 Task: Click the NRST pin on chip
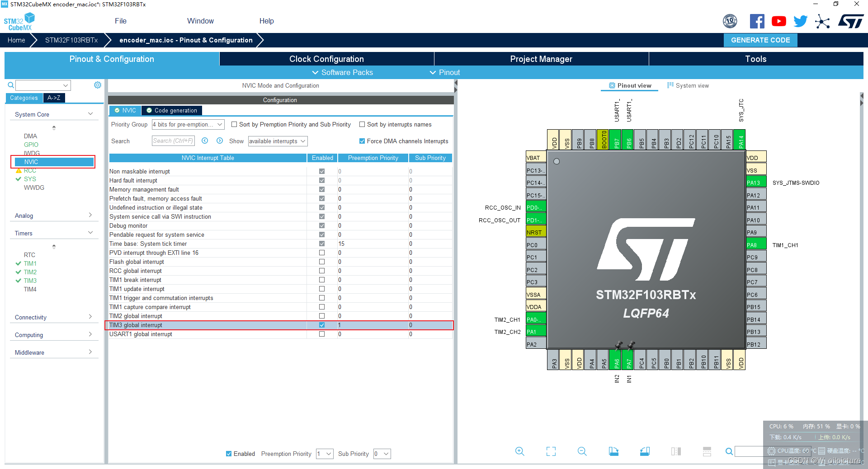[536, 232]
